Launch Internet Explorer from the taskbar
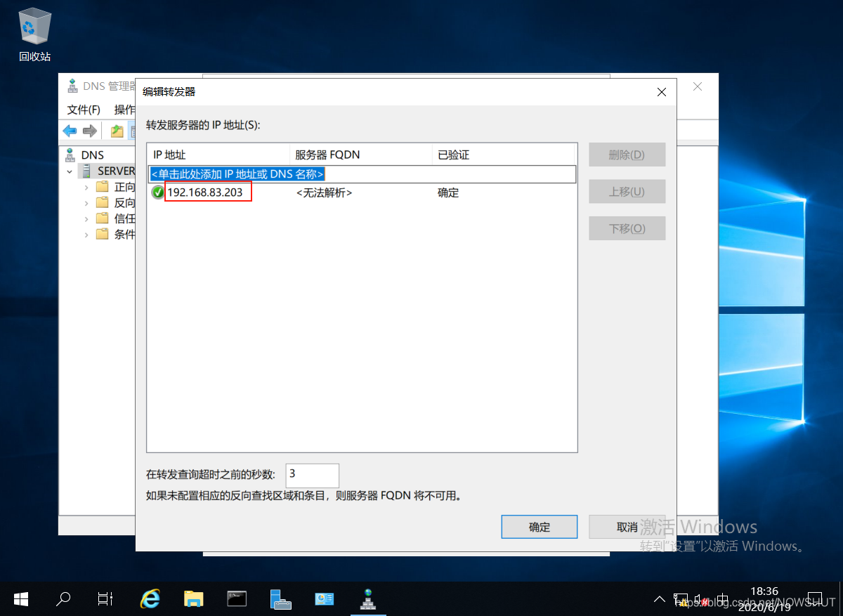Screen dimensions: 843x616 150,598
